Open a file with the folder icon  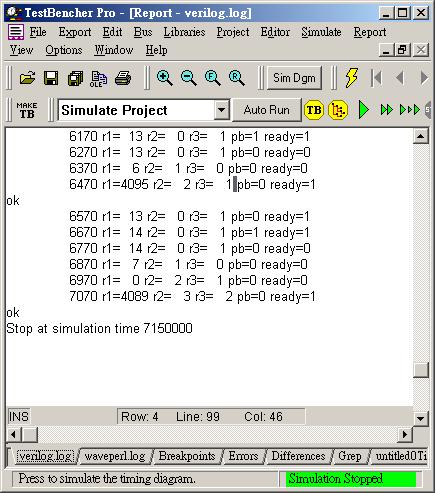point(27,78)
